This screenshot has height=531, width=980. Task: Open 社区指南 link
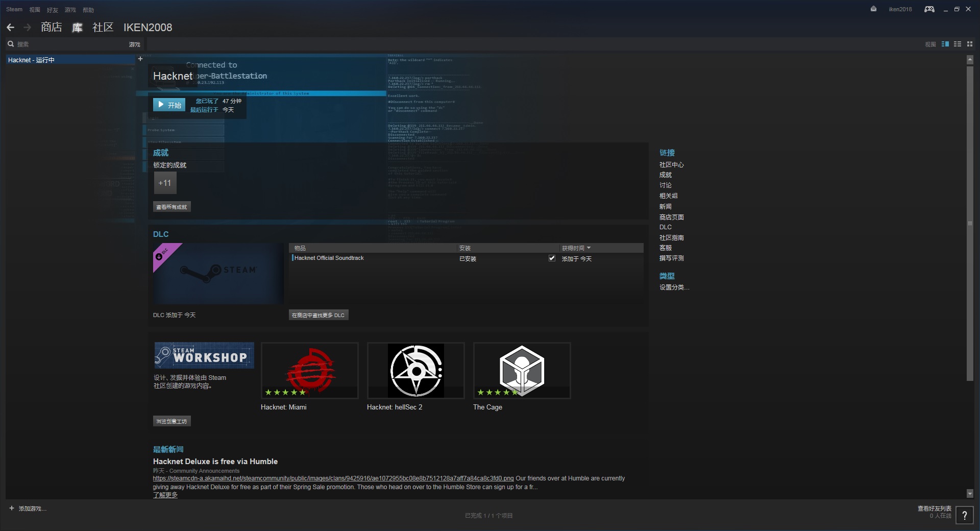(671, 237)
